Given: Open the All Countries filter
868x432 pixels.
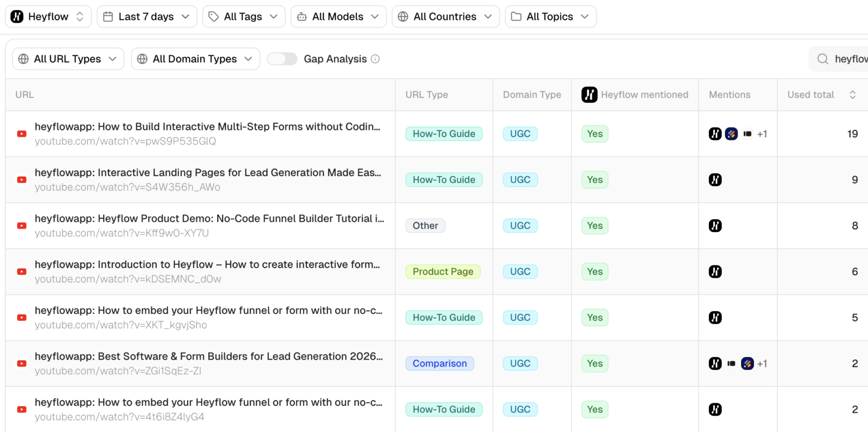Looking at the screenshot, I should click(445, 17).
